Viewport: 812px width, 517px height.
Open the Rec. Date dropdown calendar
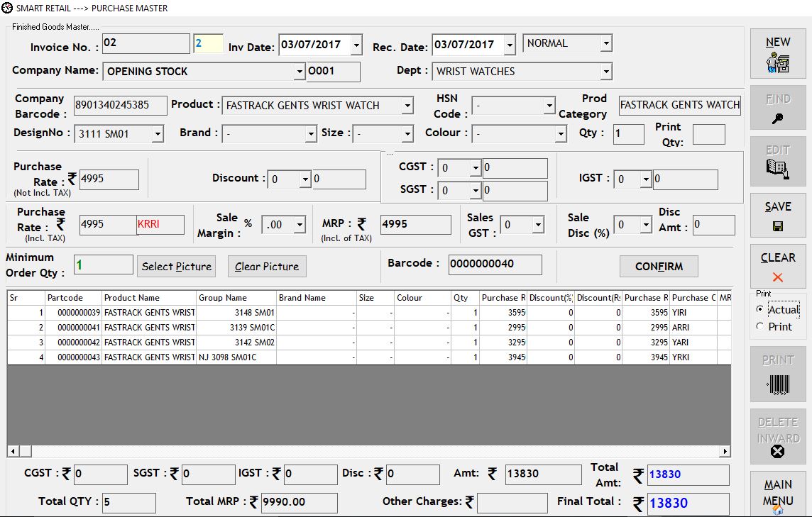[x=510, y=45]
